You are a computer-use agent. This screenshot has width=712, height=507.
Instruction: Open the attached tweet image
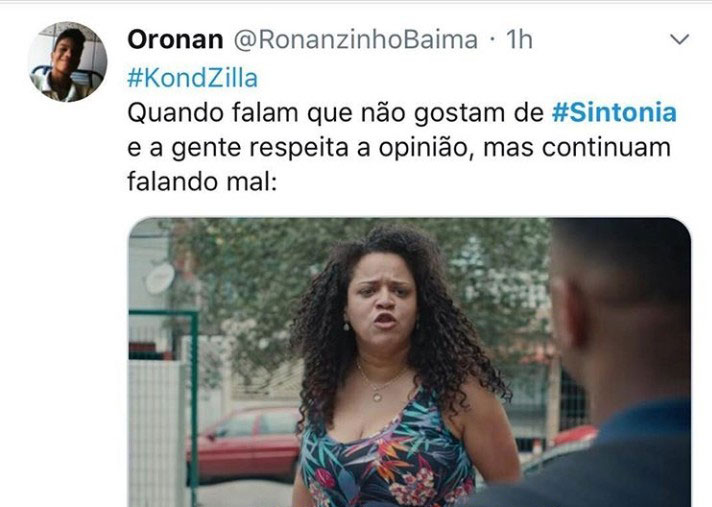(x=410, y=362)
